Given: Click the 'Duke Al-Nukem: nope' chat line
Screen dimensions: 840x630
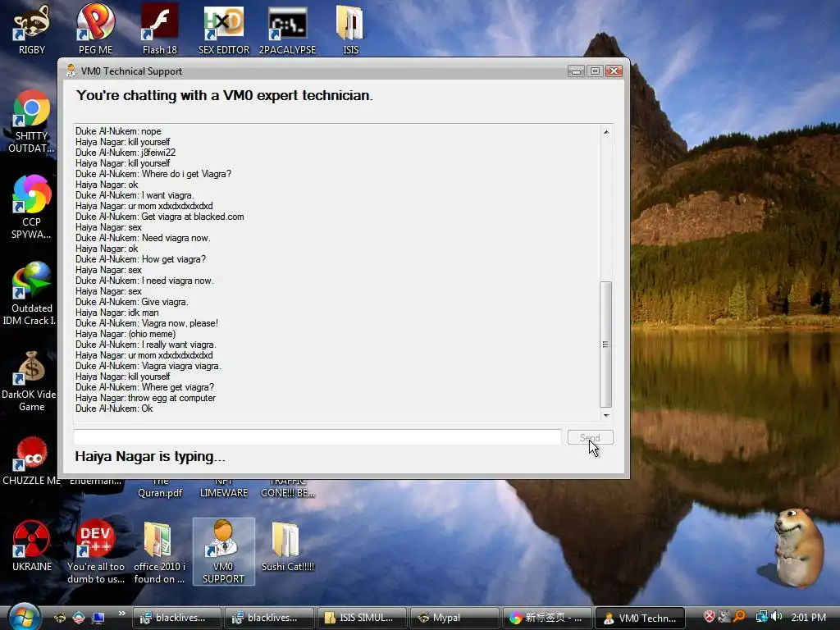Looking at the screenshot, I should 118,131.
